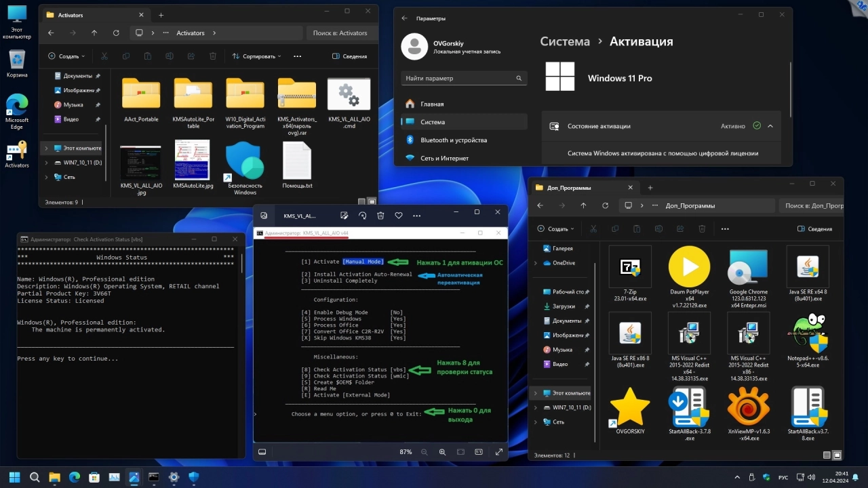This screenshot has width=868, height=488.
Task: Open the three-dot menu in Photos viewer
Action: click(417, 216)
